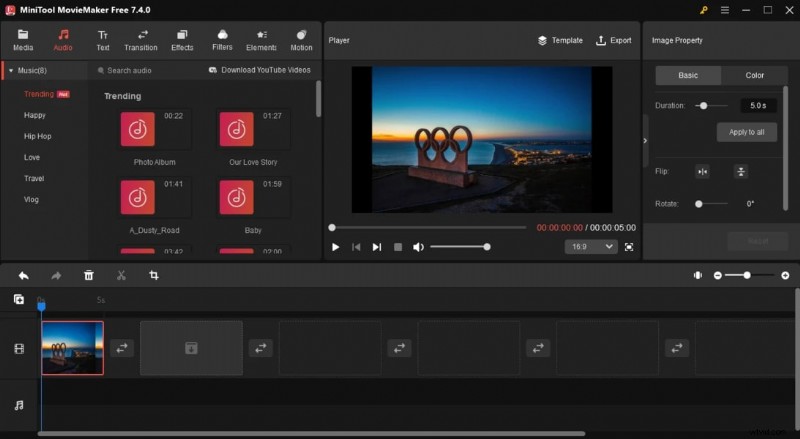This screenshot has height=439, width=800.
Task: Stop the playback
Action: [398, 247]
